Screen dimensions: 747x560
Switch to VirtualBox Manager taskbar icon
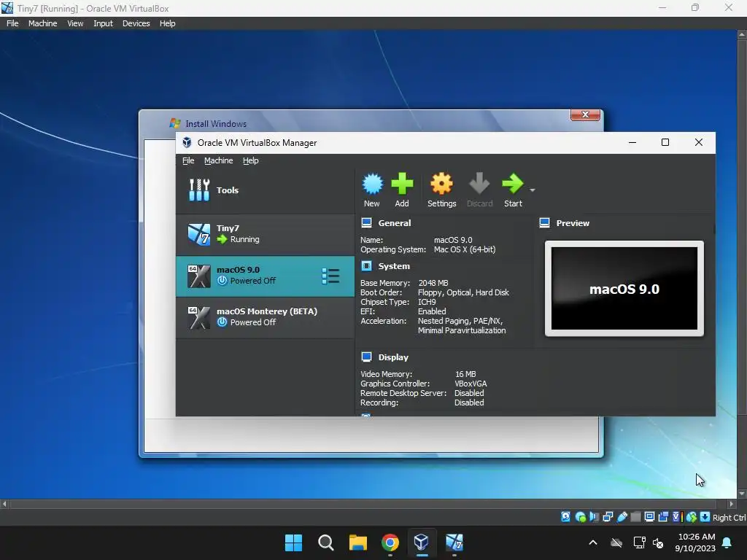[x=422, y=542]
